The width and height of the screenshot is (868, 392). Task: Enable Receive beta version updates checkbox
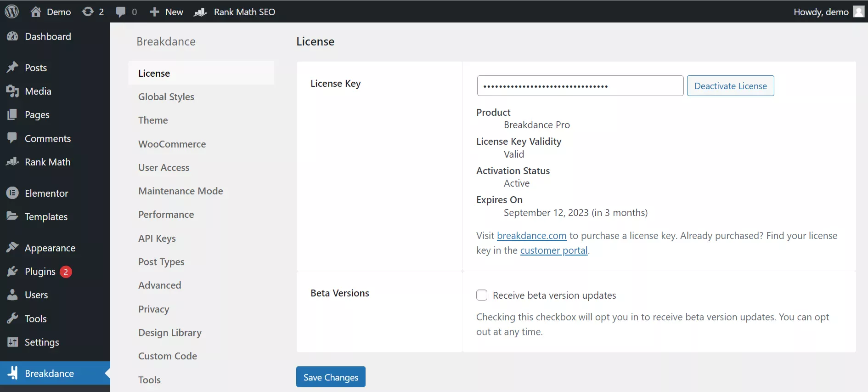pyautogui.click(x=482, y=295)
